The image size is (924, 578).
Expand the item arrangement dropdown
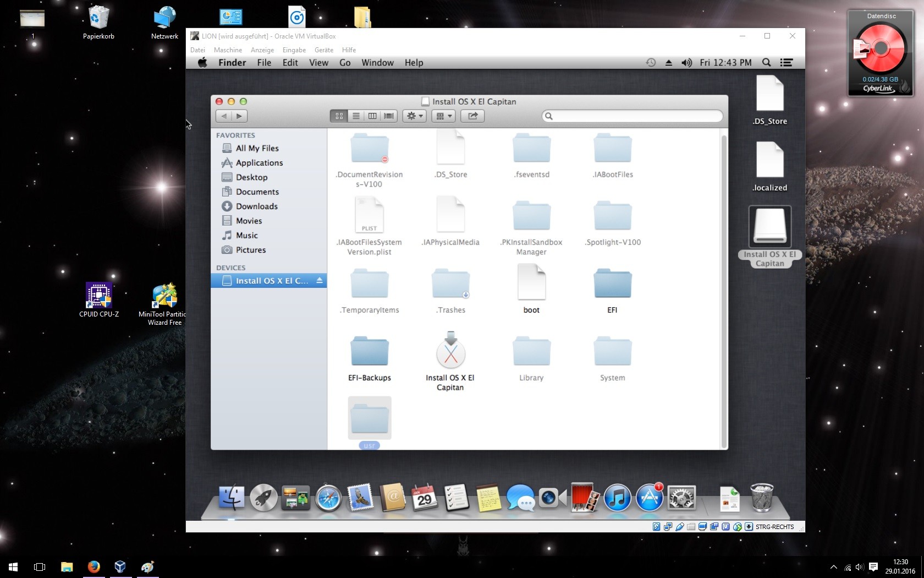click(x=443, y=116)
